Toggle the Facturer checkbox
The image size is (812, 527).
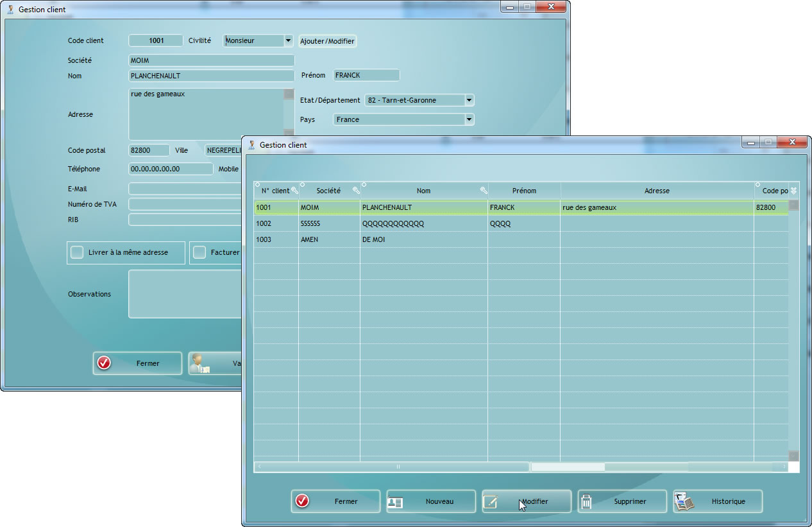pyautogui.click(x=200, y=252)
